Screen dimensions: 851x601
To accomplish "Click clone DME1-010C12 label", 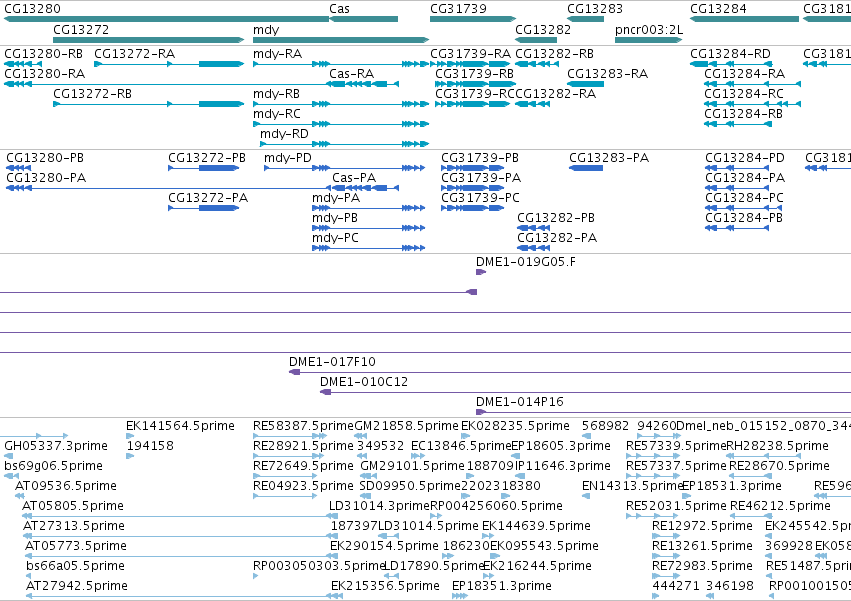I will 364,382.
